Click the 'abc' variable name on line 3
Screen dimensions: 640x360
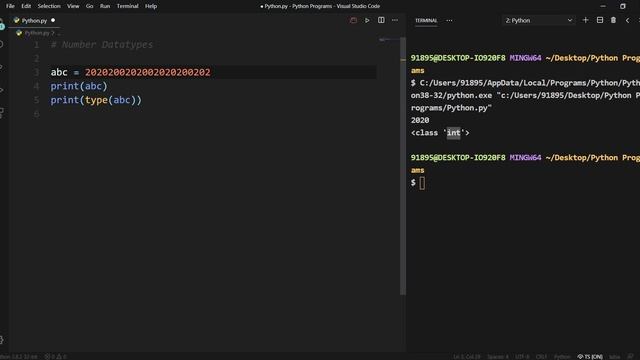(x=59, y=72)
